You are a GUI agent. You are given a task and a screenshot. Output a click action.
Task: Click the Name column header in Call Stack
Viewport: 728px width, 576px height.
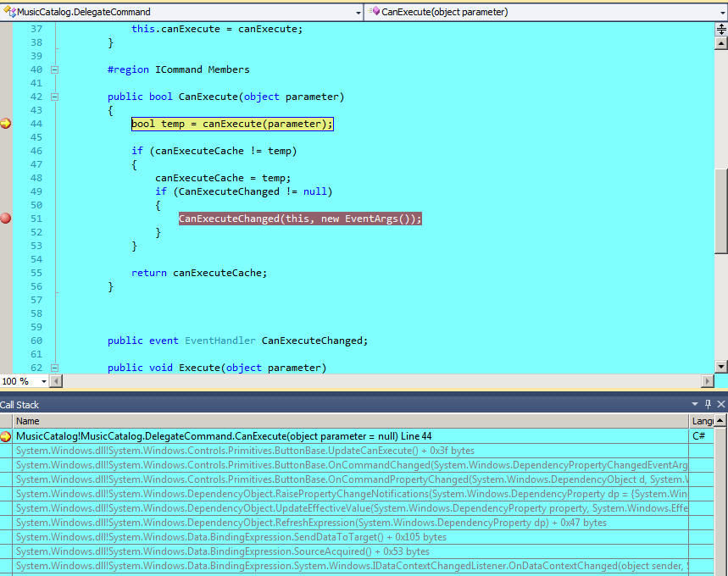pos(351,421)
